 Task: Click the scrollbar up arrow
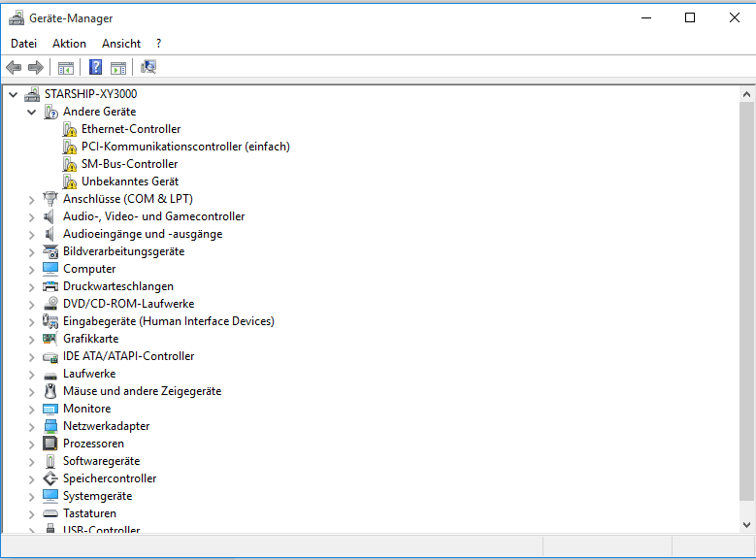point(746,94)
